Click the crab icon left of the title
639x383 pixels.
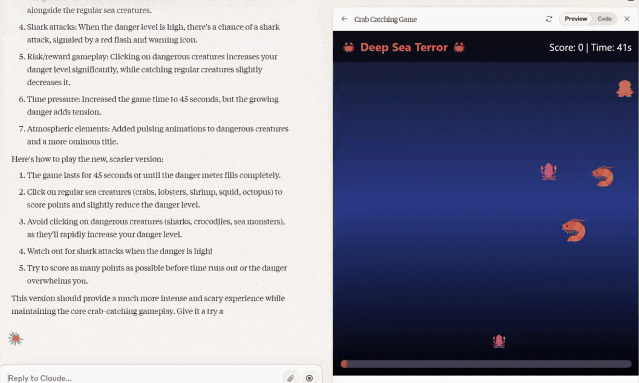click(x=348, y=47)
